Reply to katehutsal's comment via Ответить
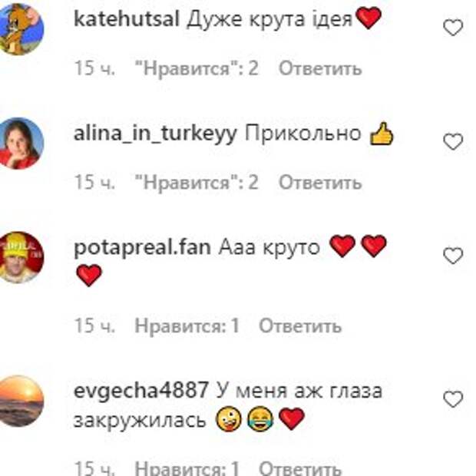 (320, 68)
